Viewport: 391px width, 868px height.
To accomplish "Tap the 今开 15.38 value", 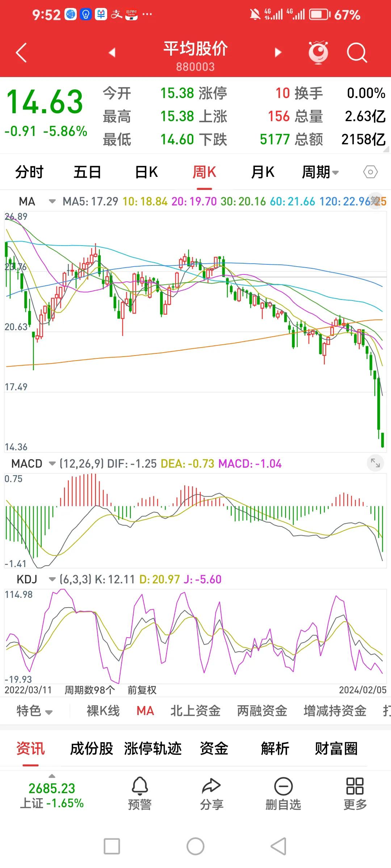I will point(177,93).
